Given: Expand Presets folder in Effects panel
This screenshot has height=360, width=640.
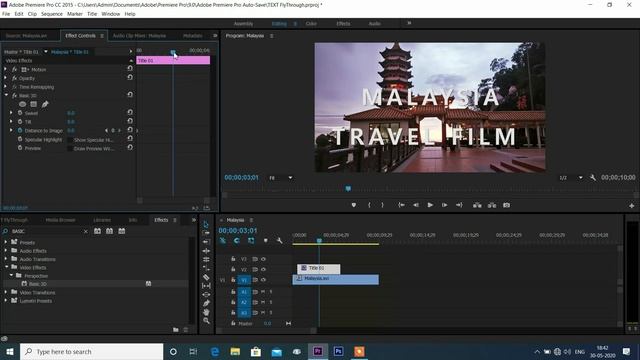Looking at the screenshot, I should tap(6, 242).
